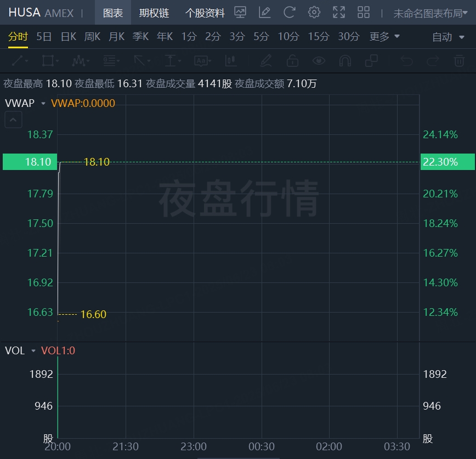Expand the 更多 timeframe dropdown

pos(384,37)
